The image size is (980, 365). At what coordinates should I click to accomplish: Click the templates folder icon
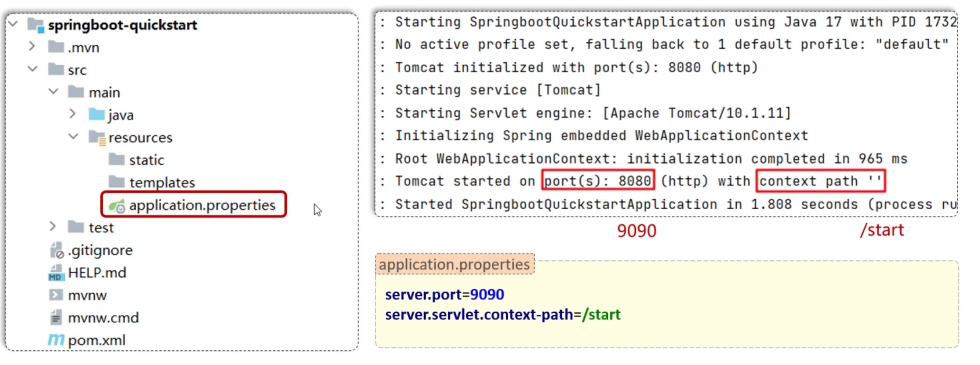point(116,182)
